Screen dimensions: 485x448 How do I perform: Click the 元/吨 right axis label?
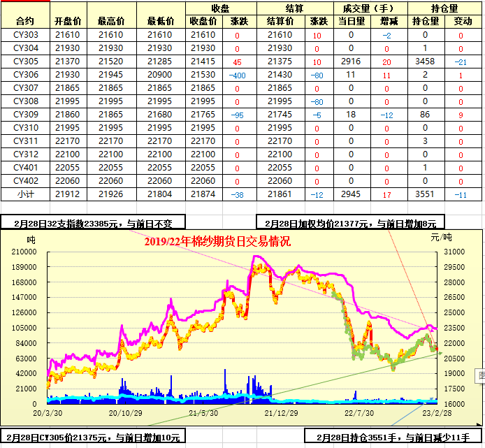pyautogui.click(x=440, y=238)
